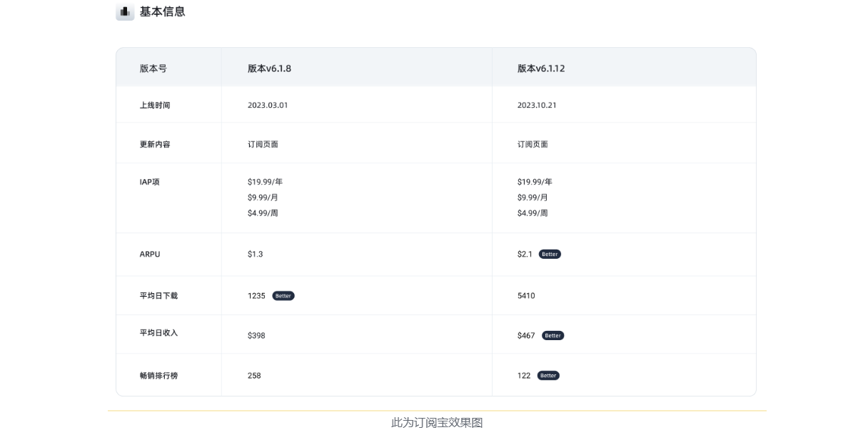The image size is (868, 430).
Task: Click the Better badge next to 1235
Action: click(283, 296)
